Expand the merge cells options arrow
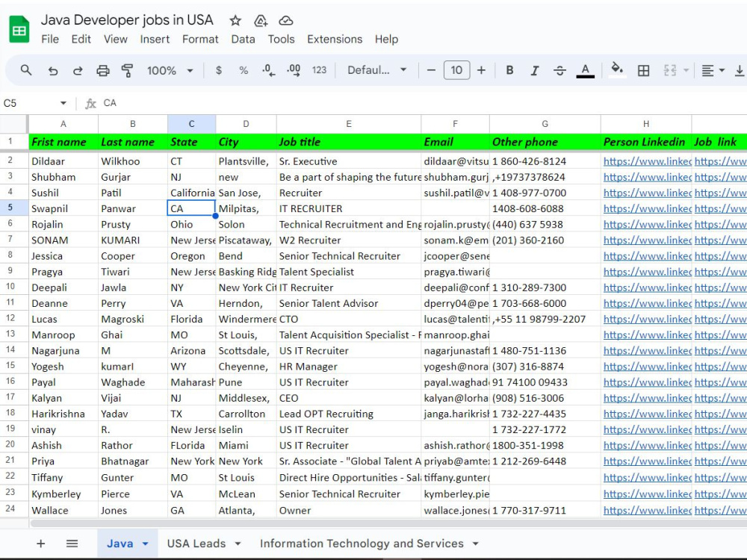This screenshot has width=747, height=560. tap(686, 70)
